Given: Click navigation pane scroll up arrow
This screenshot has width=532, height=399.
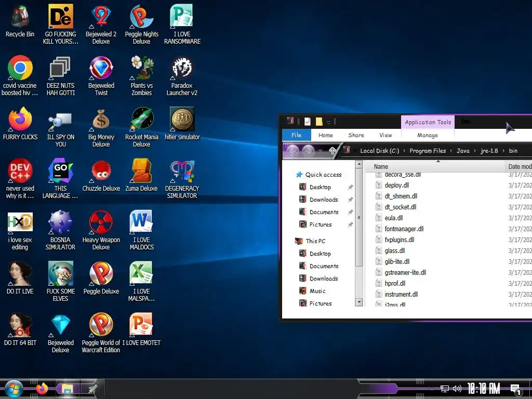Looking at the screenshot, I should point(358,165).
